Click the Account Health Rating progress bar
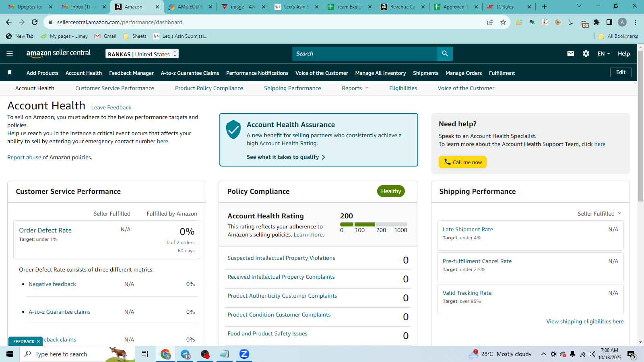644x362 pixels. pyautogui.click(x=374, y=224)
